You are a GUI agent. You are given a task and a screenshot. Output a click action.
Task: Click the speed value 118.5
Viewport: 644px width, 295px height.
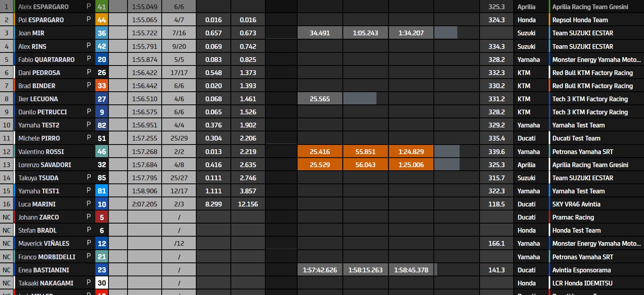coord(497,204)
